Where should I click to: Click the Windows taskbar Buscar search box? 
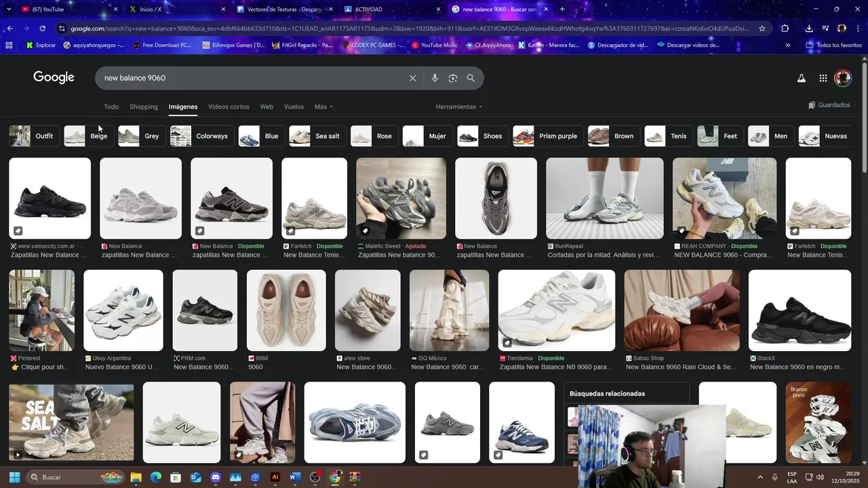(x=75, y=477)
